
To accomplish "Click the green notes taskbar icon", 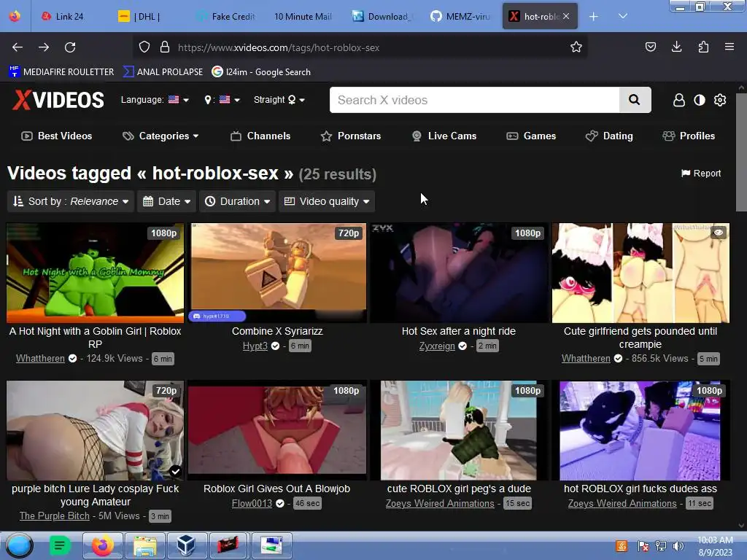I will 60,545.
